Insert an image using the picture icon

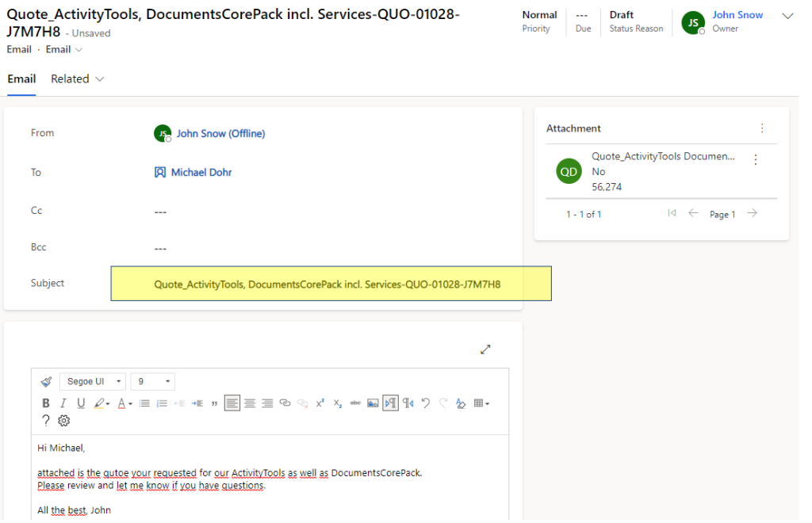tap(373, 403)
